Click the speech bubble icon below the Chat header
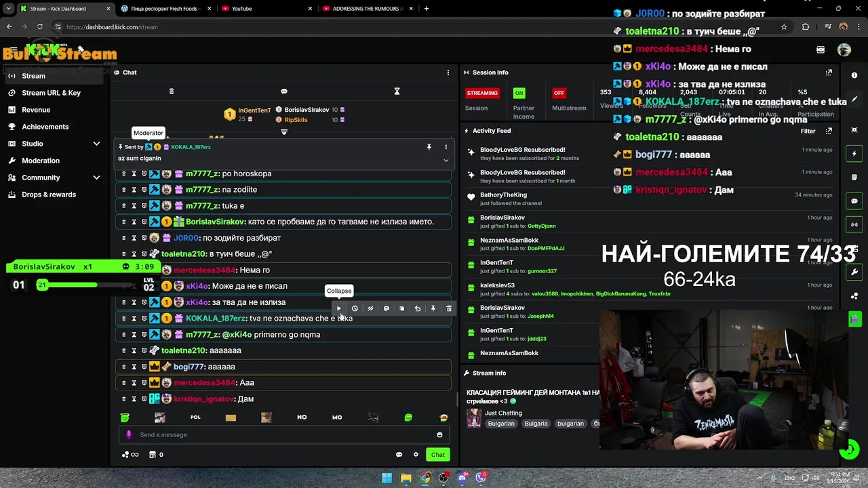Image resolution: width=868 pixels, height=488 pixels. [284, 91]
